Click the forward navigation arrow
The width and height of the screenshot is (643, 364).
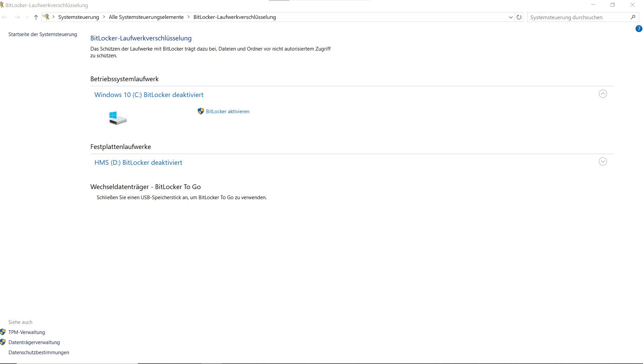17,17
